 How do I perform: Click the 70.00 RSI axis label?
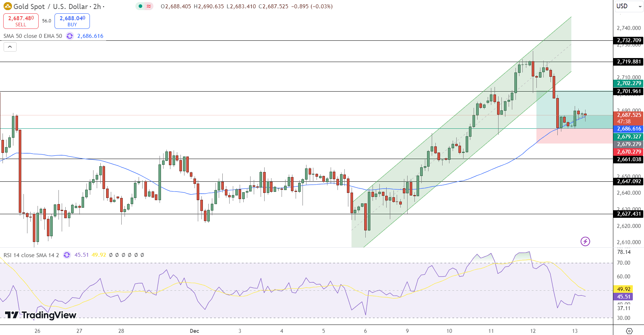tap(624, 263)
